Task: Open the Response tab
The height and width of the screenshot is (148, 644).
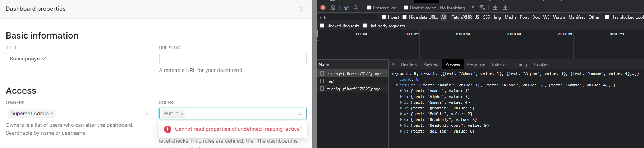Action: (x=476, y=64)
